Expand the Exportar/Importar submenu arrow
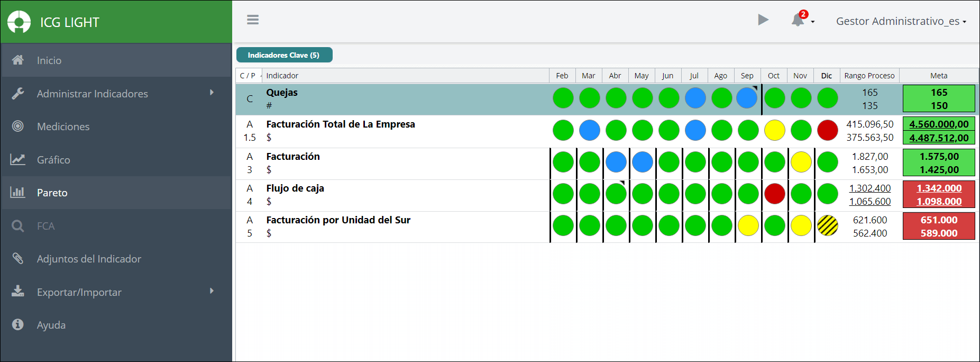 click(212, 291)
